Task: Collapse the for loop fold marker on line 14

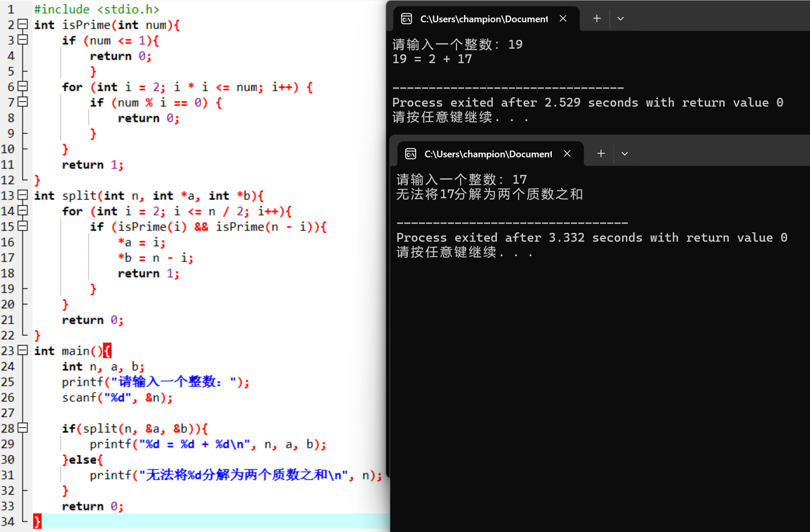Action: pyautogui.click(x=22, y=211)
